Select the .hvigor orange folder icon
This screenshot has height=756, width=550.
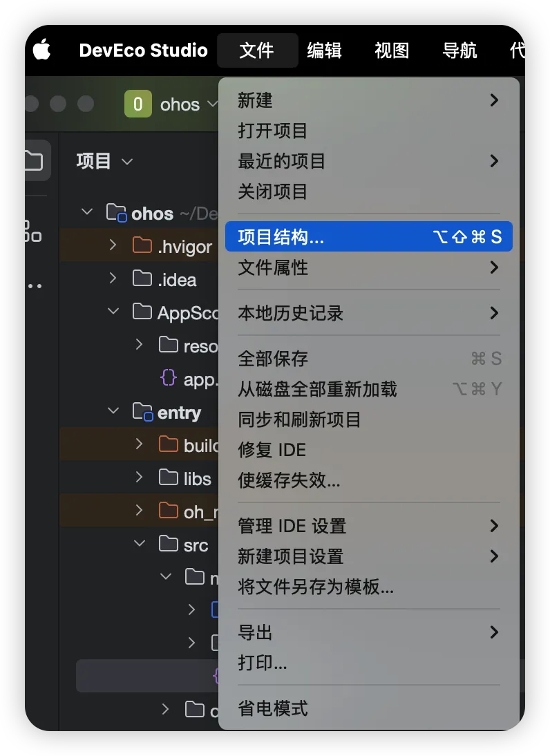[142, 245]
